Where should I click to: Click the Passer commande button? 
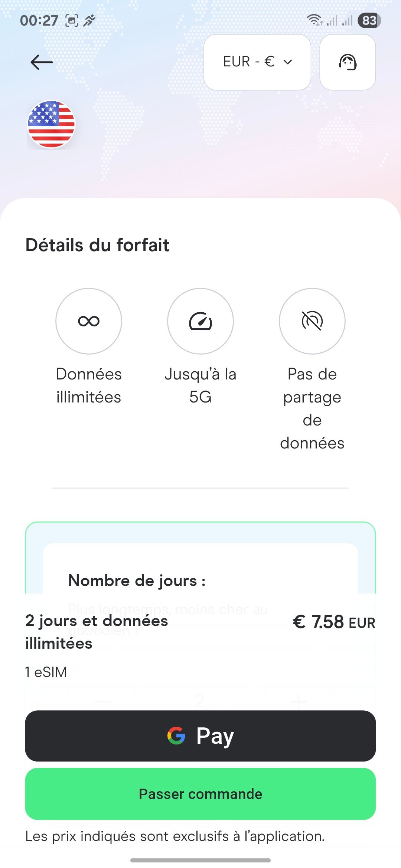tap(200, 794)
